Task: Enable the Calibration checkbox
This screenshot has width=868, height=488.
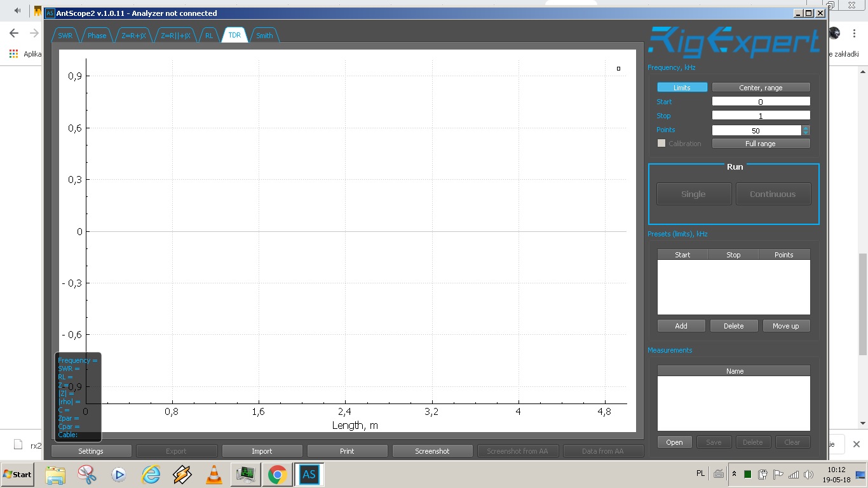Action: coord(661,144)
